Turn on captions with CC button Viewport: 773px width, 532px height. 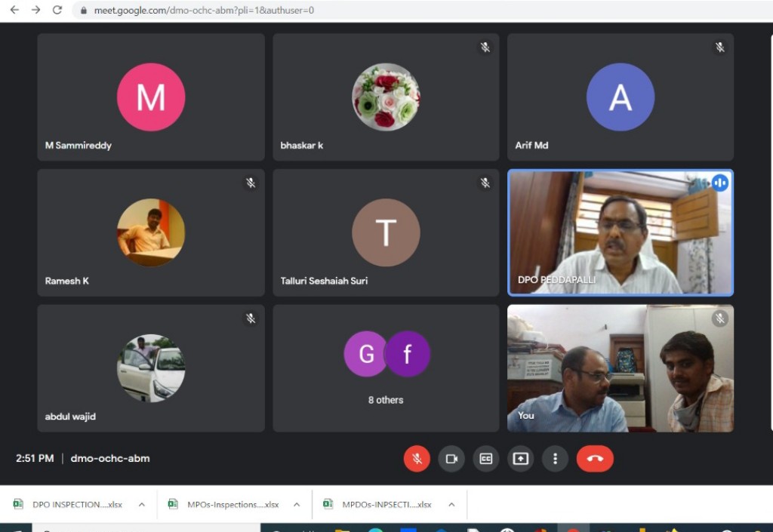486,459
